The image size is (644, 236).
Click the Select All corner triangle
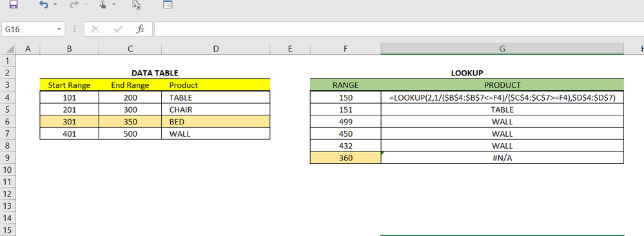[10, 50]
